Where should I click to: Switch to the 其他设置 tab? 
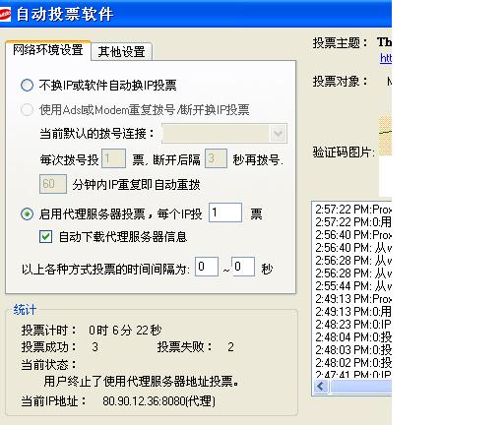pos(121,51)
